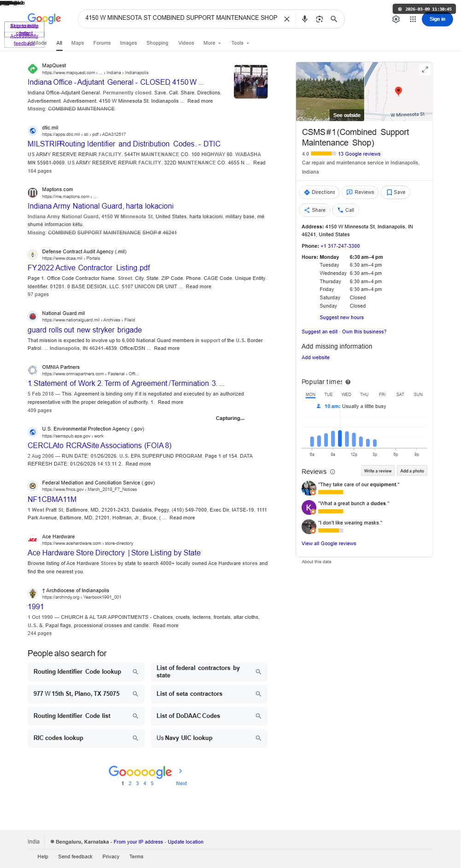The width and height of the screenshot is (466, 868).
Task: Submit search with the magnifier icon
Action: 334,19
